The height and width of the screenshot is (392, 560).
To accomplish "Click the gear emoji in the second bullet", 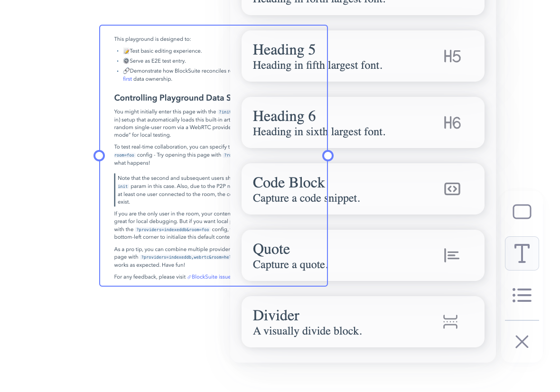I will point(126,60).
